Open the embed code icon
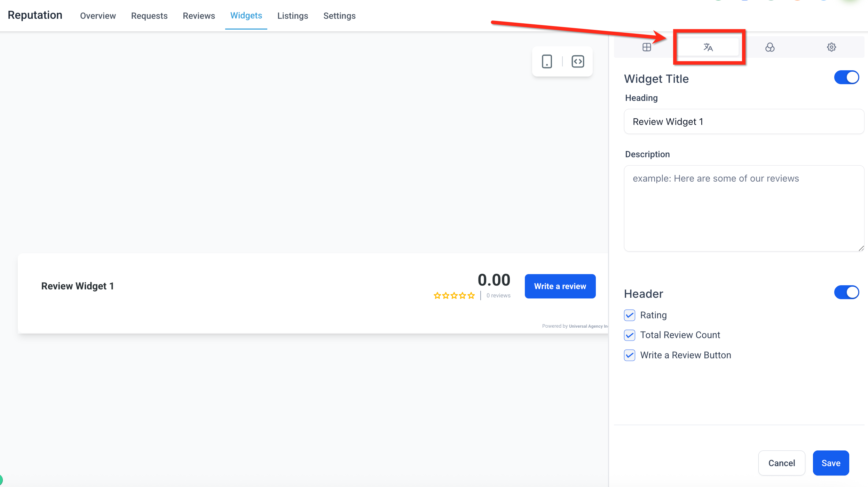868x487 pixels. click(578, 62)
